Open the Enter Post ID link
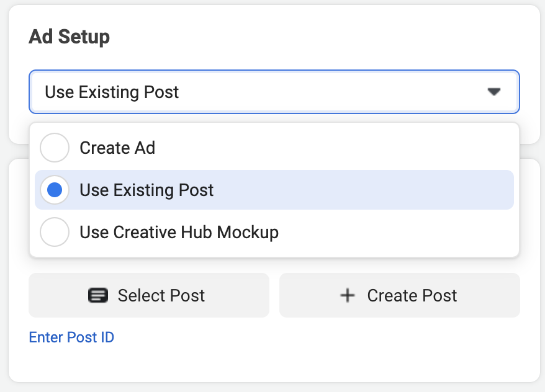 pyautogui.click(x=71, y=337)
